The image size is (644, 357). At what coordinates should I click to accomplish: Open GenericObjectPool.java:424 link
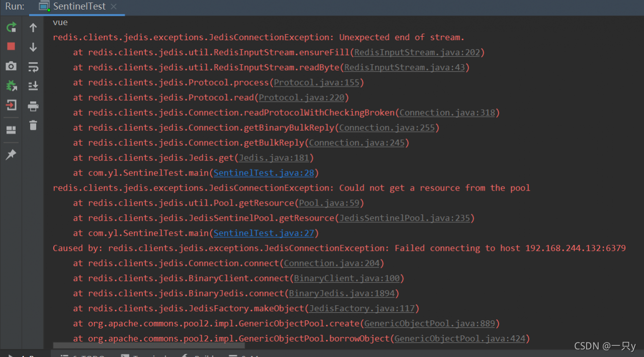coord(460,339)
